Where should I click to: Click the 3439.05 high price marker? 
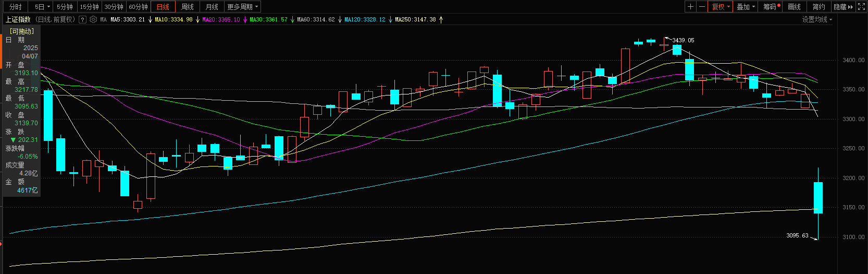click(683, 40)
